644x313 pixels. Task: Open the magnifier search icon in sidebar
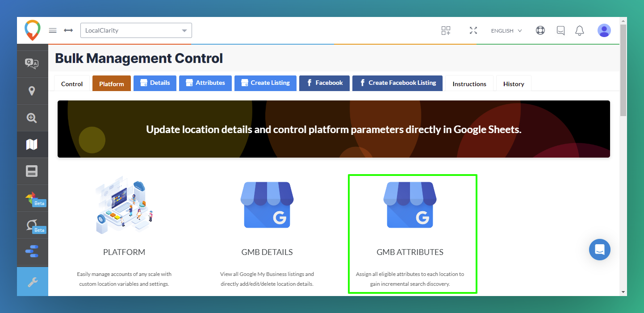point(32,118)
